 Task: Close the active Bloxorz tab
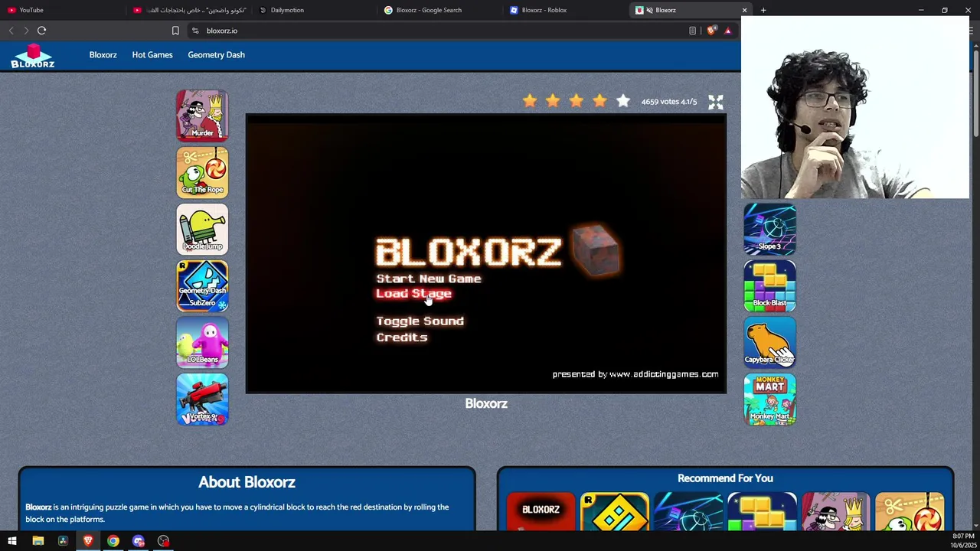744,10
